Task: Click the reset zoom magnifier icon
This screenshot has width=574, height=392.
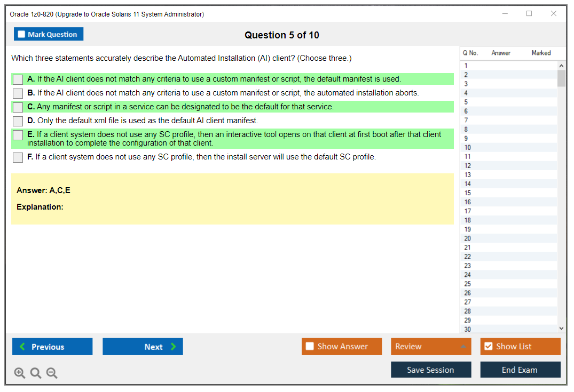Action: tap(36, 373)
